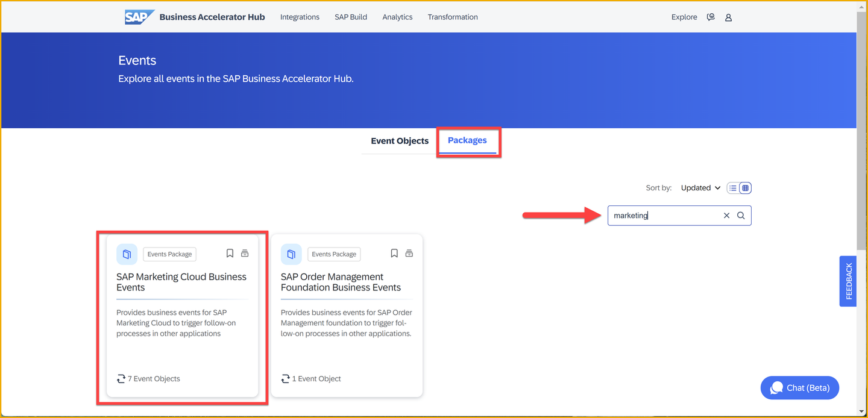The height and width of the screenshot is (418, 868).
Task: Open the SAP Build menu
Action: [351, 17]
